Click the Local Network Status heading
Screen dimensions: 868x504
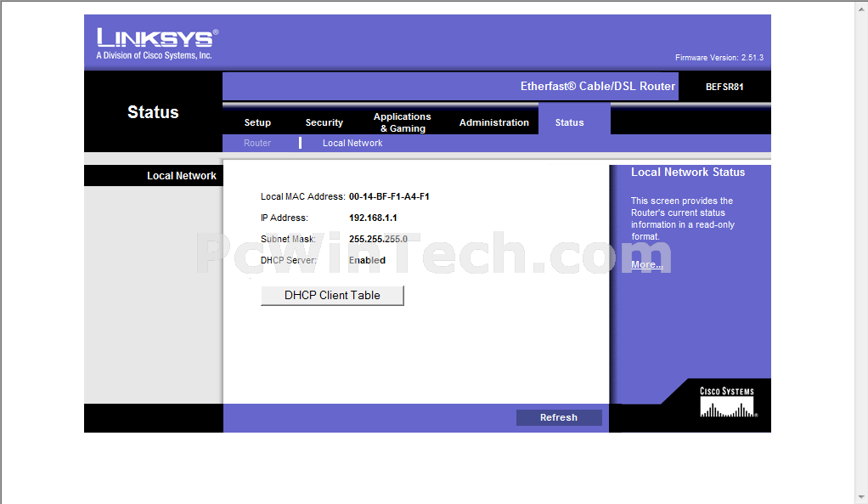pos(688,173)
